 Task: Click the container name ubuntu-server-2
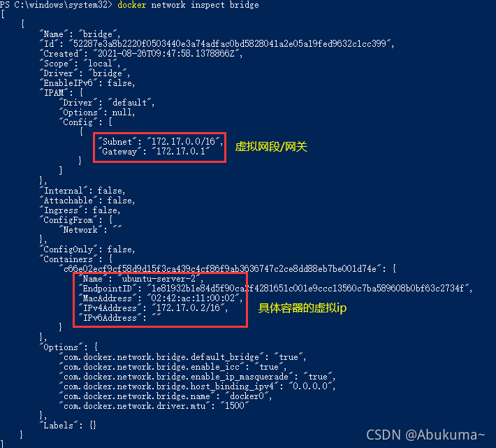point(159,278)
